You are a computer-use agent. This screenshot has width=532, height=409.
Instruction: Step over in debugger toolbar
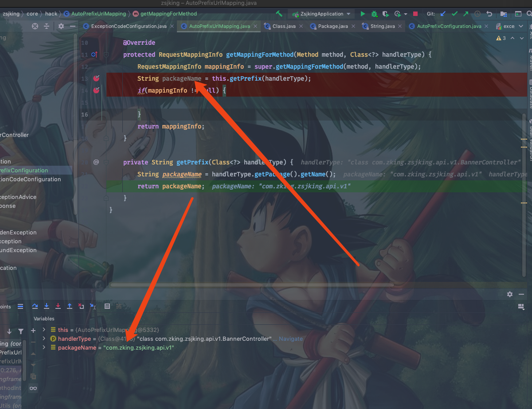(x=35, y=306)
